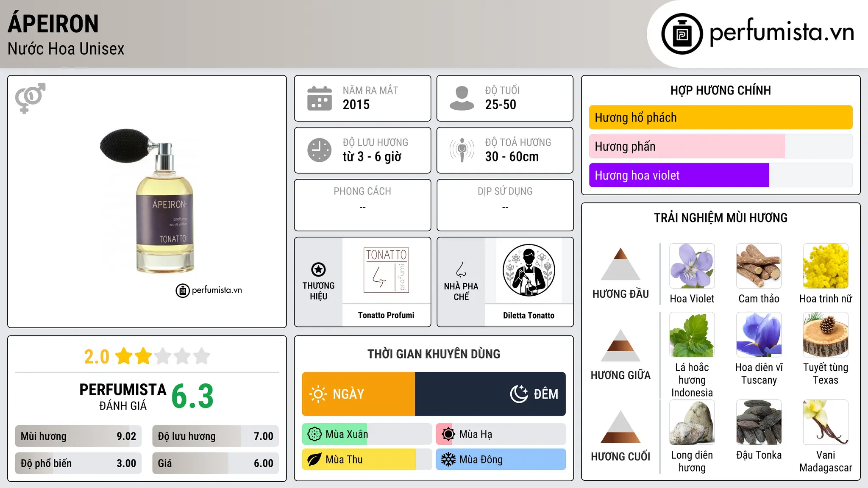This screenshot has width=868, height=488.
Task: Click the perfumista.vn site name in header
Action: pos(782,33)
